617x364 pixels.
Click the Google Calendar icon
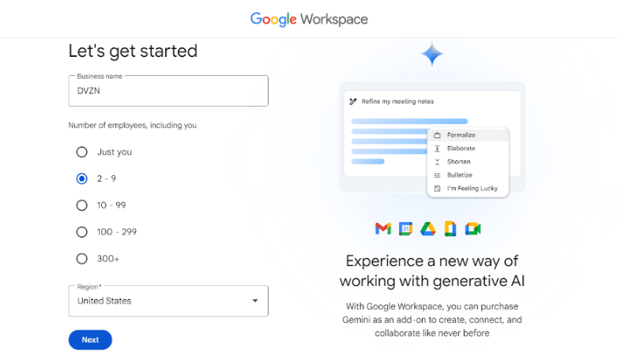[405, 229]
